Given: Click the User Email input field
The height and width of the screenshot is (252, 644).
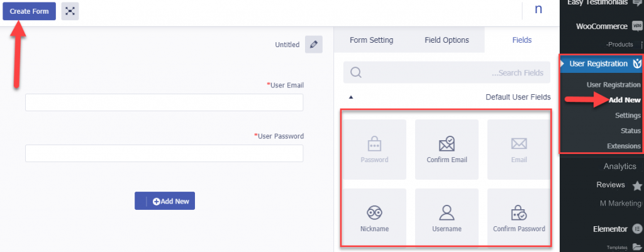Looking at the screenshot, I should [x=164, y=102].
